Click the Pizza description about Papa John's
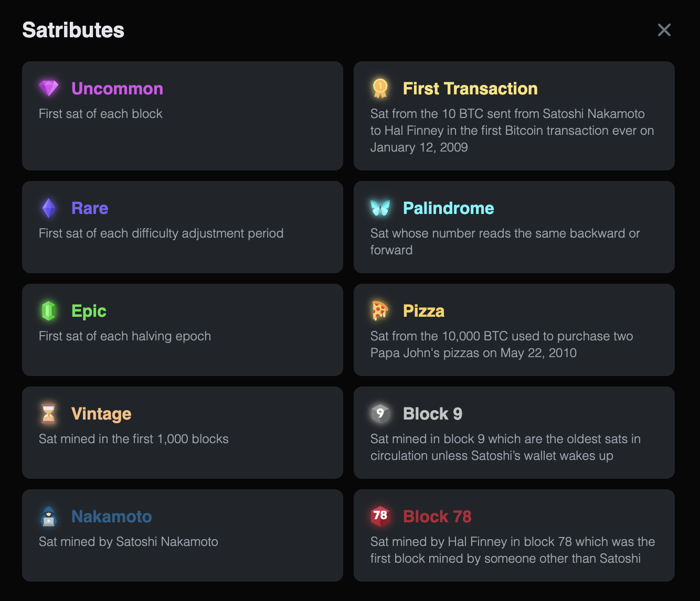 click(501, 345)
